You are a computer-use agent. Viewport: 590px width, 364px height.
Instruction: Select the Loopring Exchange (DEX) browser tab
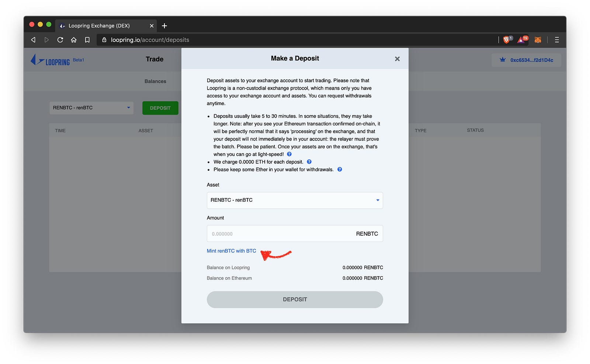[x=106, y=26]
